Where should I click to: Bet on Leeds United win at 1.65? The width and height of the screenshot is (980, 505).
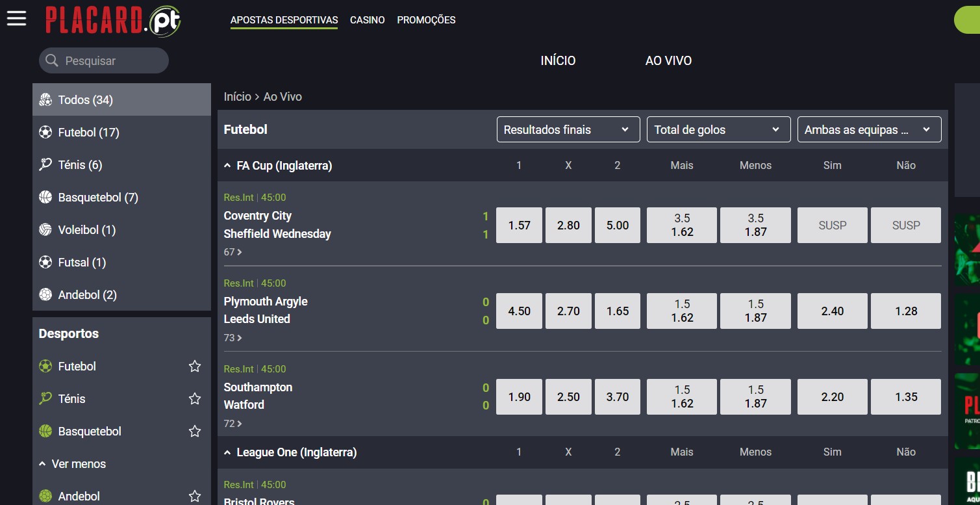point(618,311)
